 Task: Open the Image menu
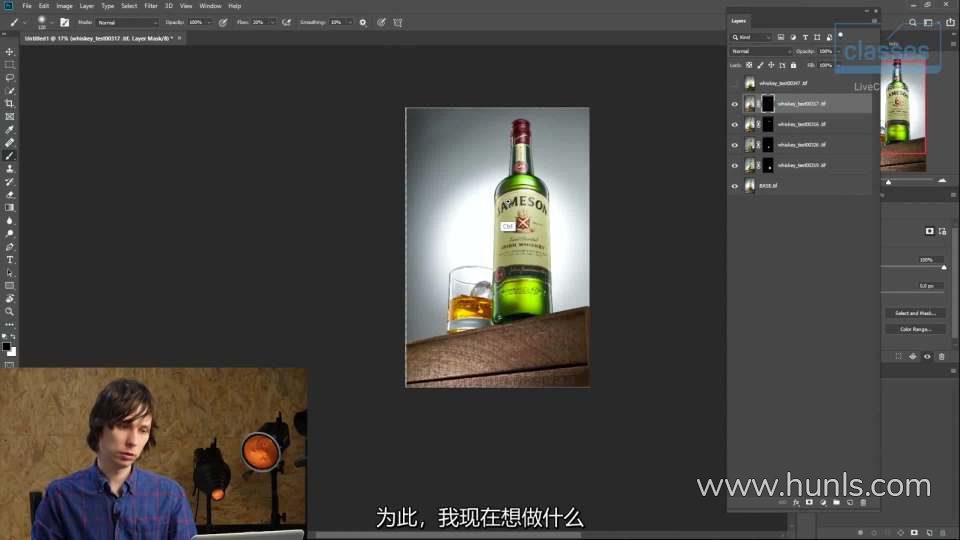point(64,6)
